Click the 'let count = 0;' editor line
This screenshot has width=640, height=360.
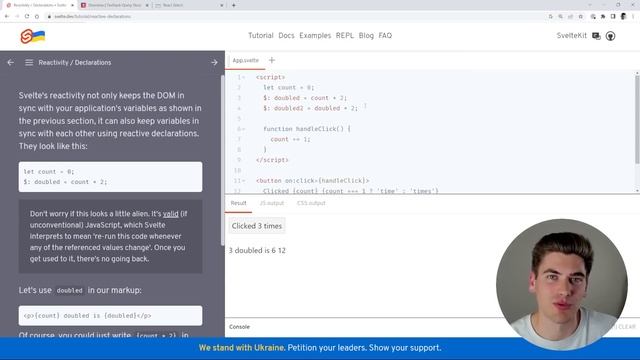(x=289, y=87)
